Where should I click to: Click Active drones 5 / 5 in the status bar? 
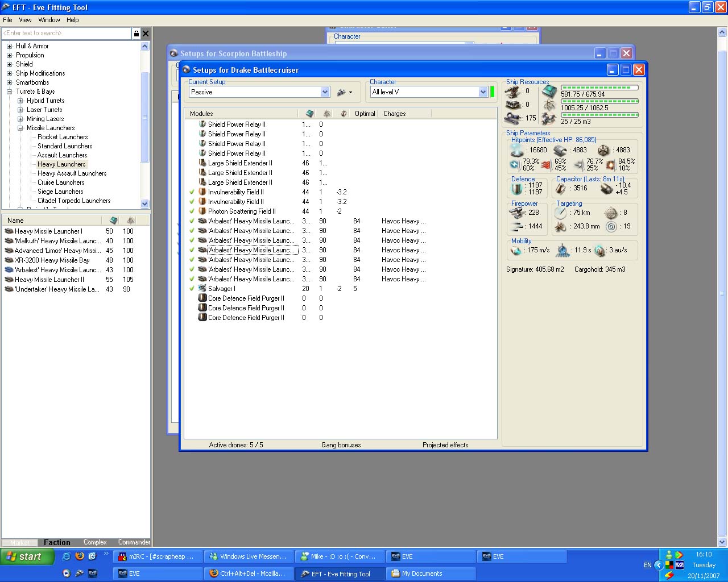coord(236,445)
